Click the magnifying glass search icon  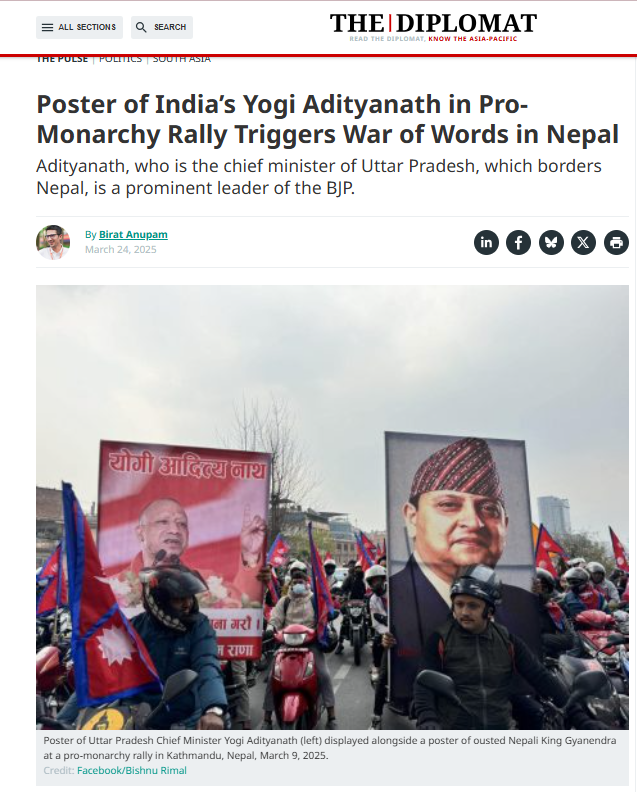click(x=141, y=27)
